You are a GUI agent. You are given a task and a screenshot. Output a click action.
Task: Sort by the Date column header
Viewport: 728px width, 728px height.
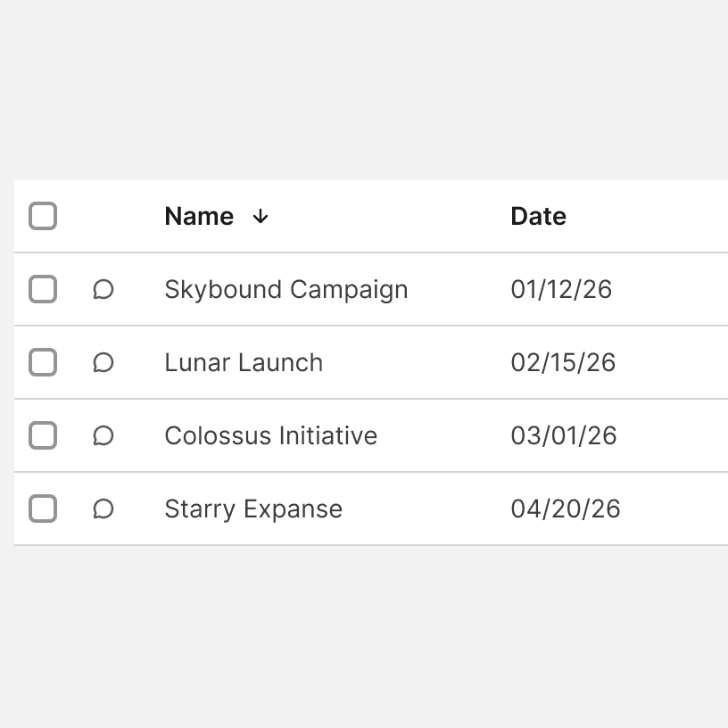point(538,217)
